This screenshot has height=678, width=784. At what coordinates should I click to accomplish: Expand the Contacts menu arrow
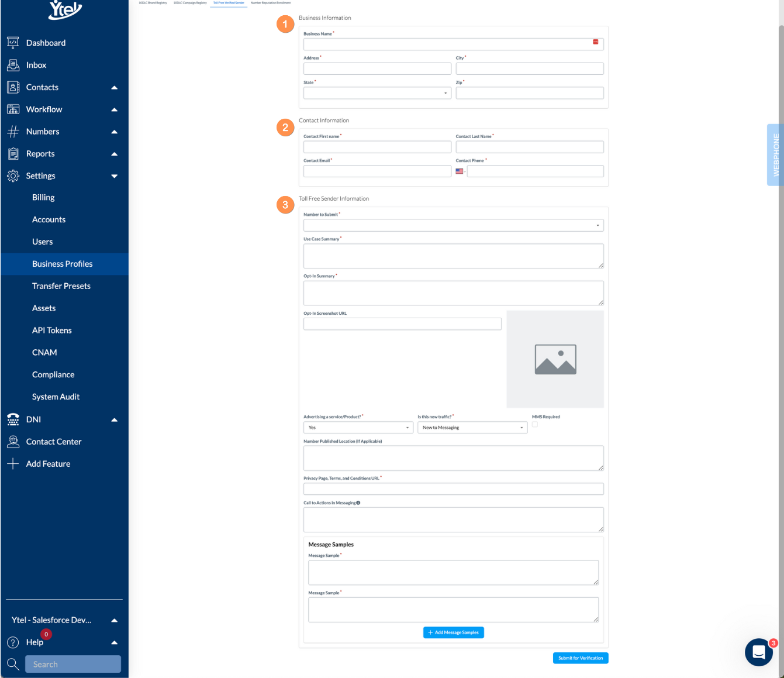(115, 87)
